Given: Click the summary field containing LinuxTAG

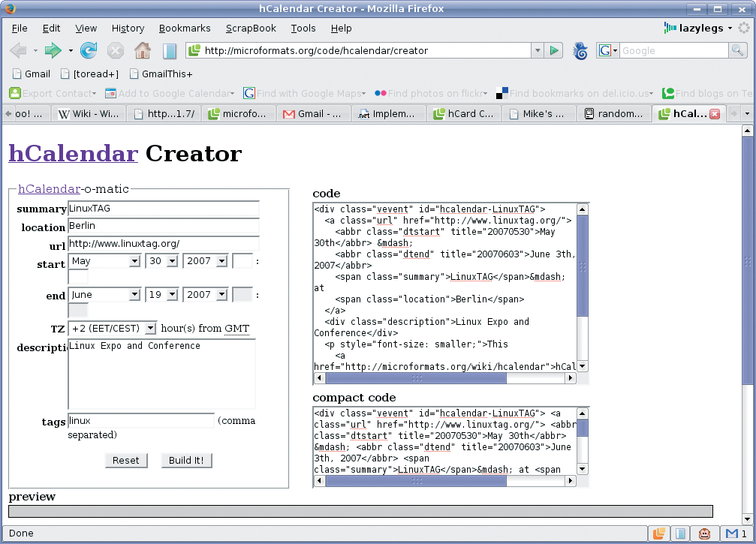Looking at the screenshot, I should tap(164, 209).
